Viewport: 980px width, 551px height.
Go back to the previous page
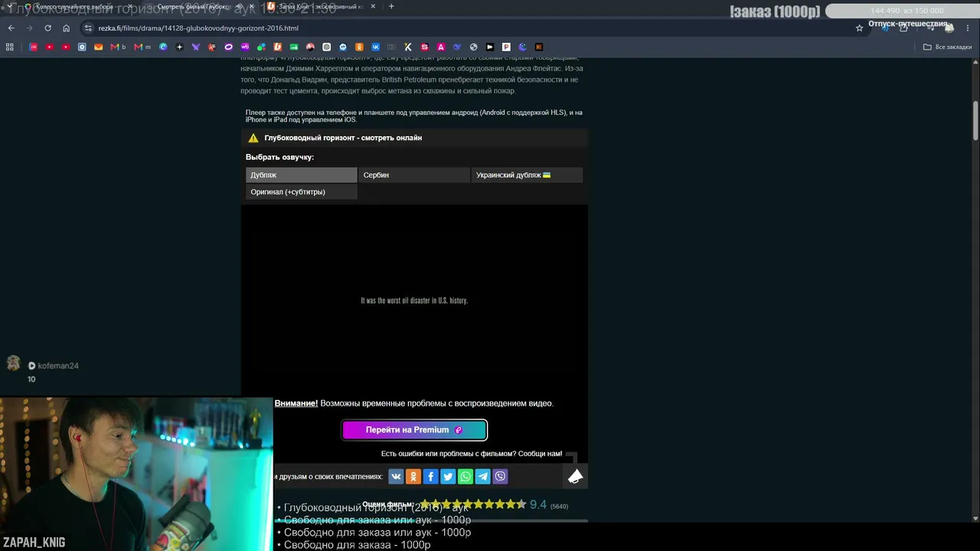point(11,28)
